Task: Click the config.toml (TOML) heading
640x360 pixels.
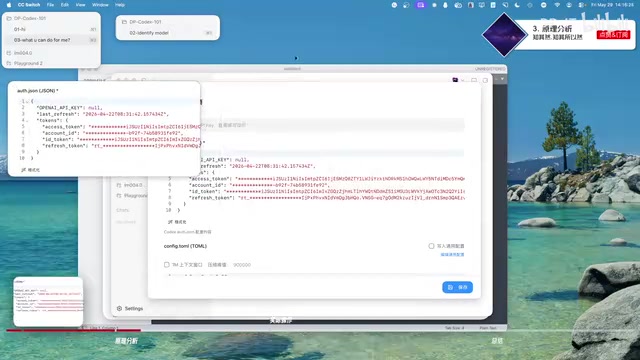Action: coord(185,246)
